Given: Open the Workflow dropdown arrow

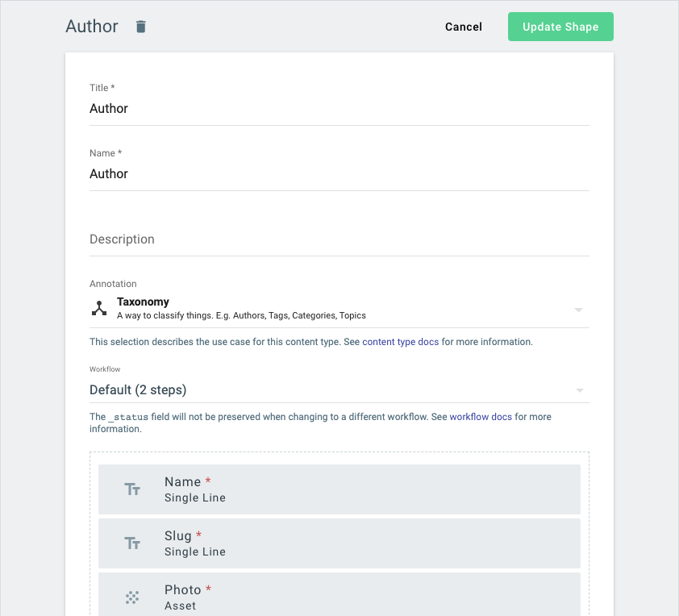Looking at the screenshot, I should (579, 390).
